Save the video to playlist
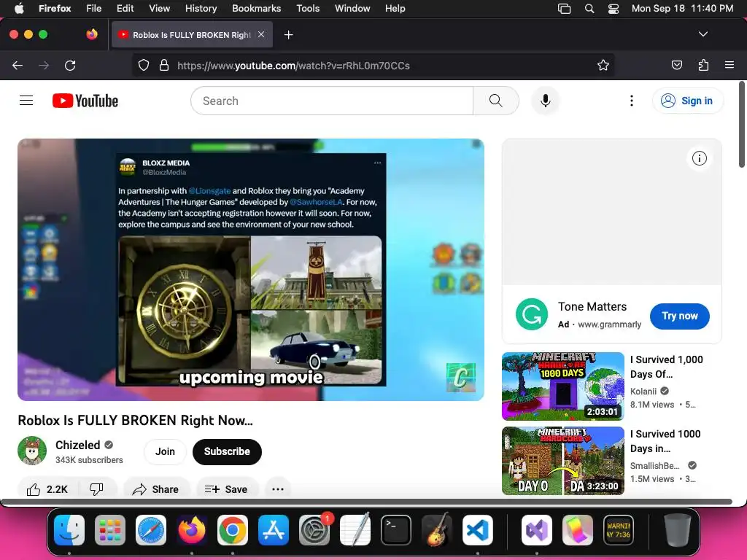Image resolution: width=747 pixels, height=560 pixels. 226,489
